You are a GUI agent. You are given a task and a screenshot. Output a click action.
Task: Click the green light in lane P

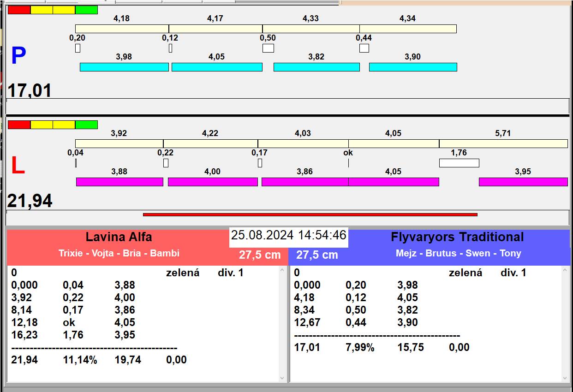[x=86, y=10]
